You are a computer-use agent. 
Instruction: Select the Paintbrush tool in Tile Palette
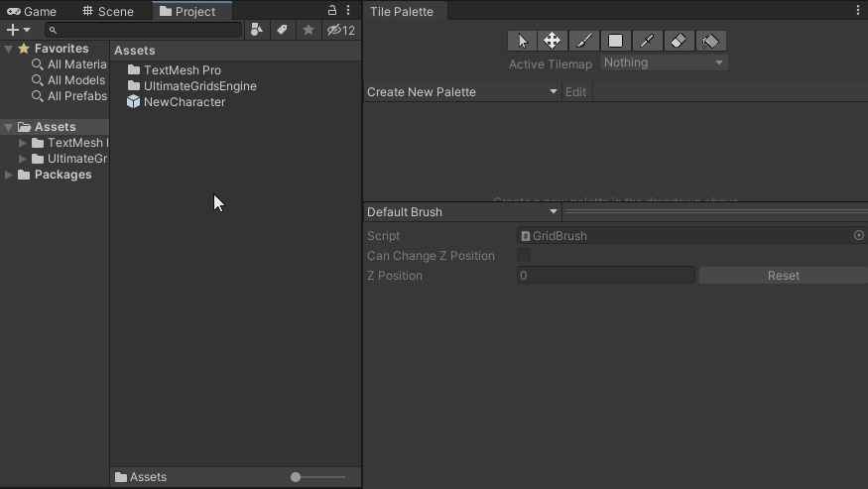(584, 41)
